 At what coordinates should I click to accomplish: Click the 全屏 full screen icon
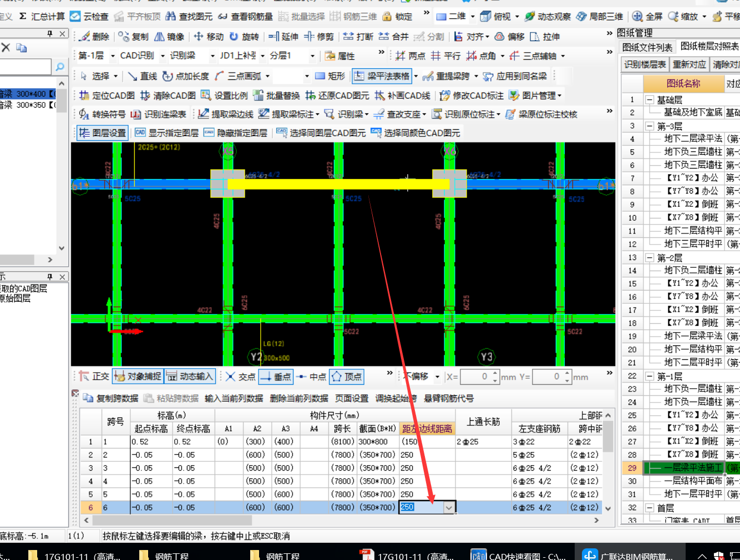[x=648, y=16]
